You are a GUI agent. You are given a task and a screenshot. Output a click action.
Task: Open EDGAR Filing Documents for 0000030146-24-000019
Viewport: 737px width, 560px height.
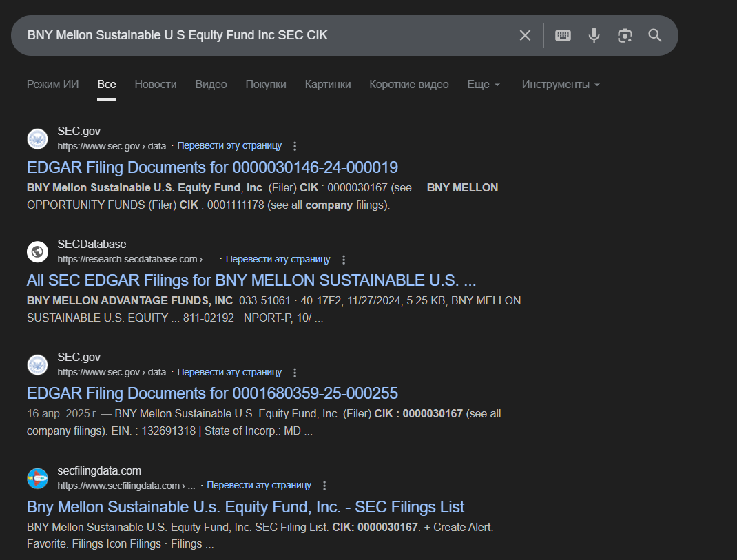(212, 167)
